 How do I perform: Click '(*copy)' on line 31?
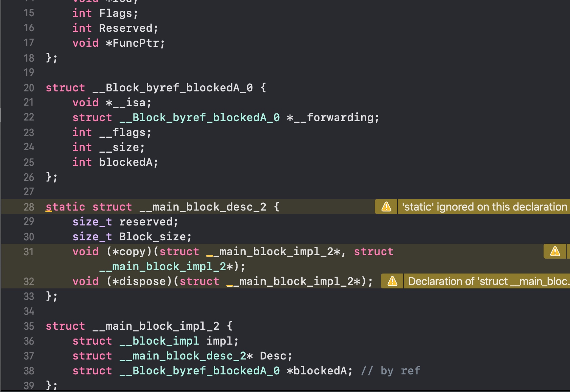pyautogui.click(x=129, y=252)
